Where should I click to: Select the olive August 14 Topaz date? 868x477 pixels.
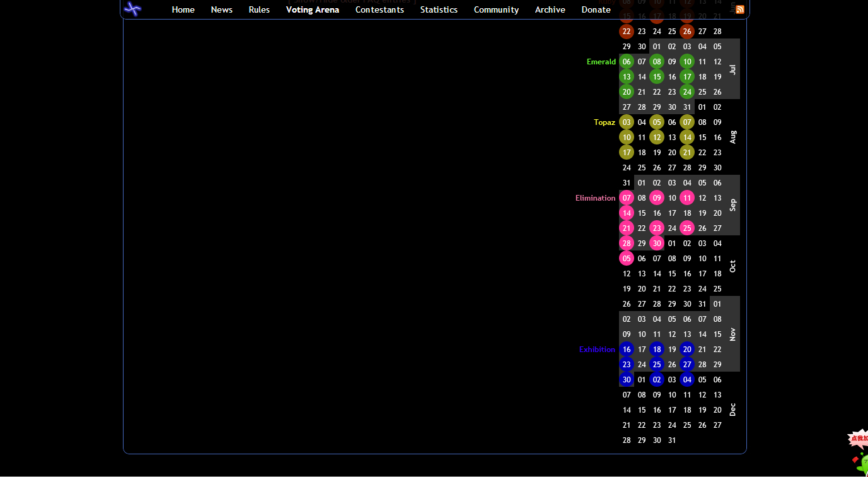tap(687, 138)
